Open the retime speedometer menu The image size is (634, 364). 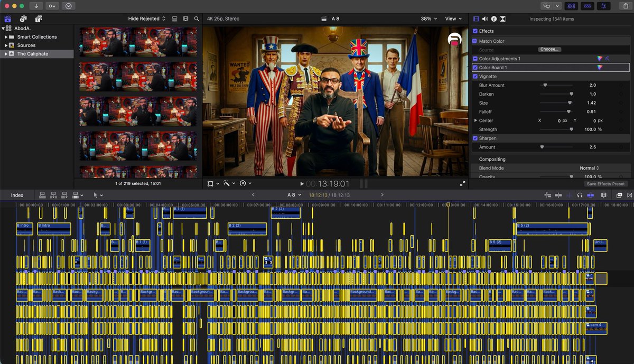(x=245, y=183)
